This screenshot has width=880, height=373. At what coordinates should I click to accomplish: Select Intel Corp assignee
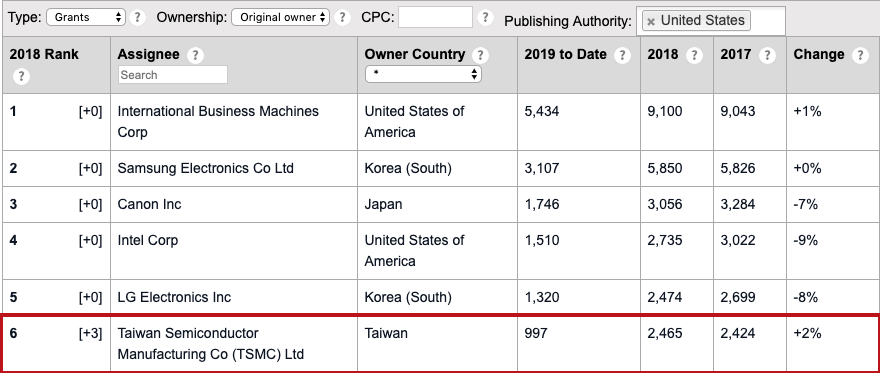click(148, 240)
